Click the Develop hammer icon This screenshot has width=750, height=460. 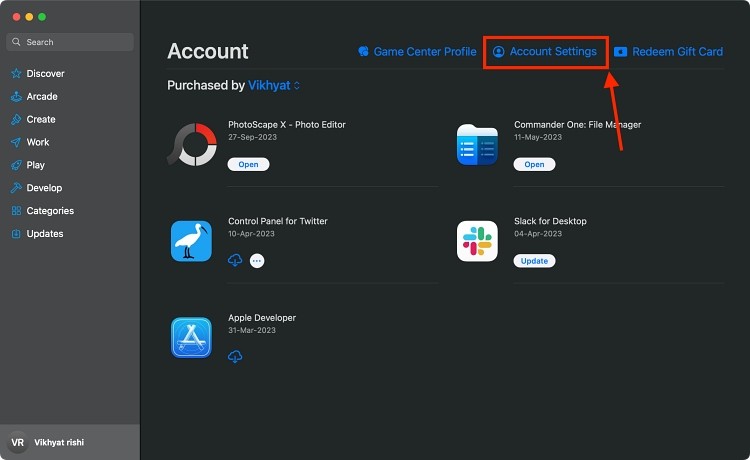pos(16,188)
